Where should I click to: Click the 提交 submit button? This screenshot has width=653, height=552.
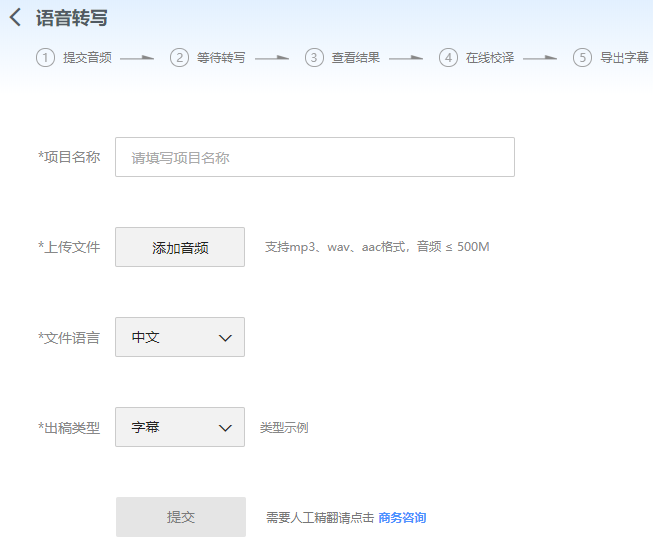click(x=181, y=517)
